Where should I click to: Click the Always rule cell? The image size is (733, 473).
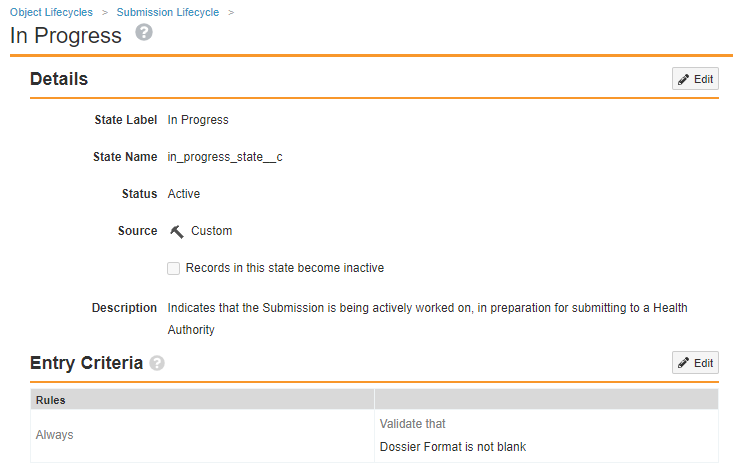coord(54,435)
